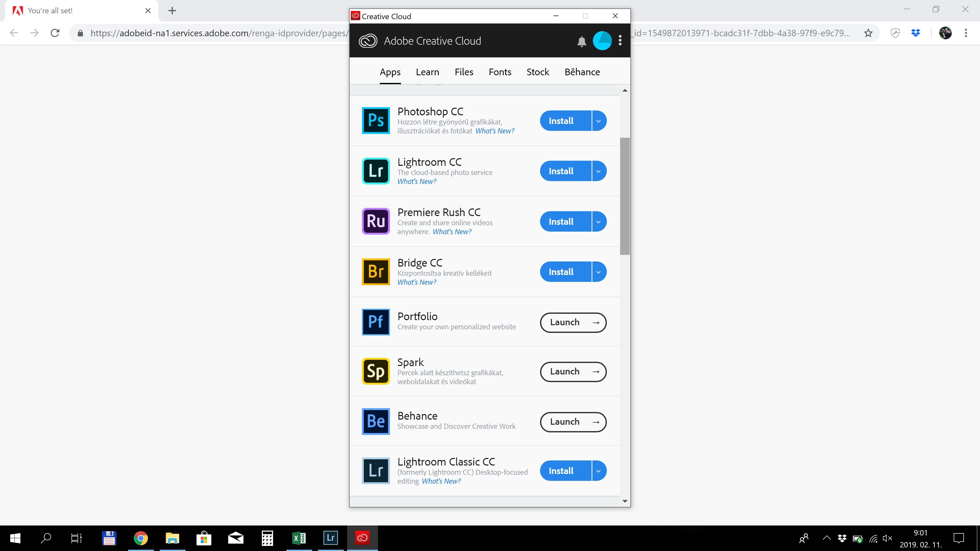
Task: Click the app list scrollbar down arrow
Action: click(x=625, y=501)
